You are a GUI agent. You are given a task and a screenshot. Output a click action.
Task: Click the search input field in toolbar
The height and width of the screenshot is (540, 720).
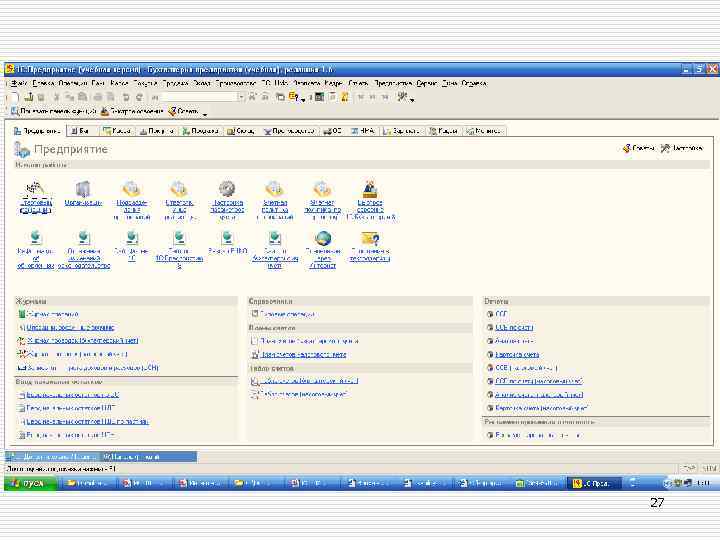click(x=199, y=97)
